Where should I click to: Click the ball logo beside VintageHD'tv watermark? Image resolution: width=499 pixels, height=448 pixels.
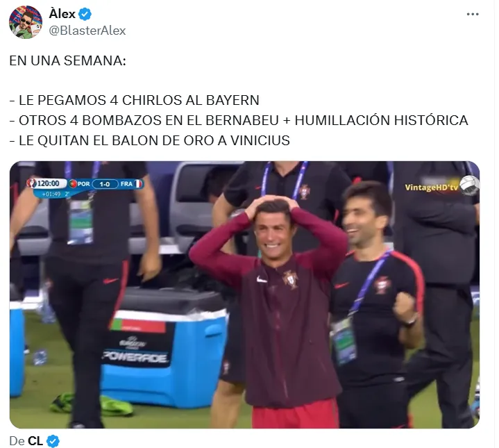click(x=469, y=185)
